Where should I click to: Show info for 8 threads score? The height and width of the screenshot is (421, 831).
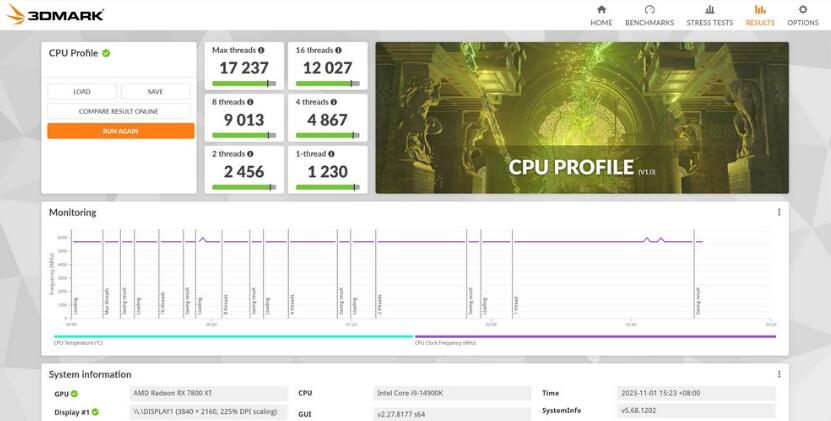(251, 102)
